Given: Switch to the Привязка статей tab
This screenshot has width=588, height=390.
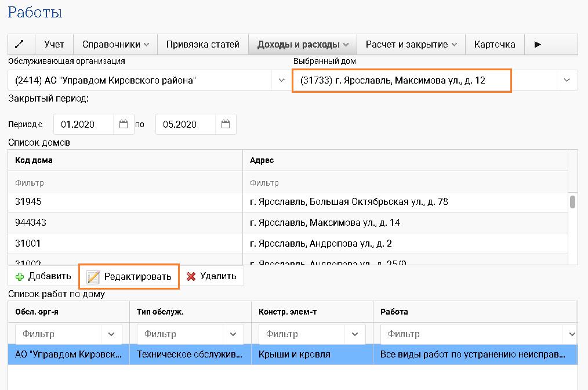Looking at the screenshot, I should [x=202, y=44].
